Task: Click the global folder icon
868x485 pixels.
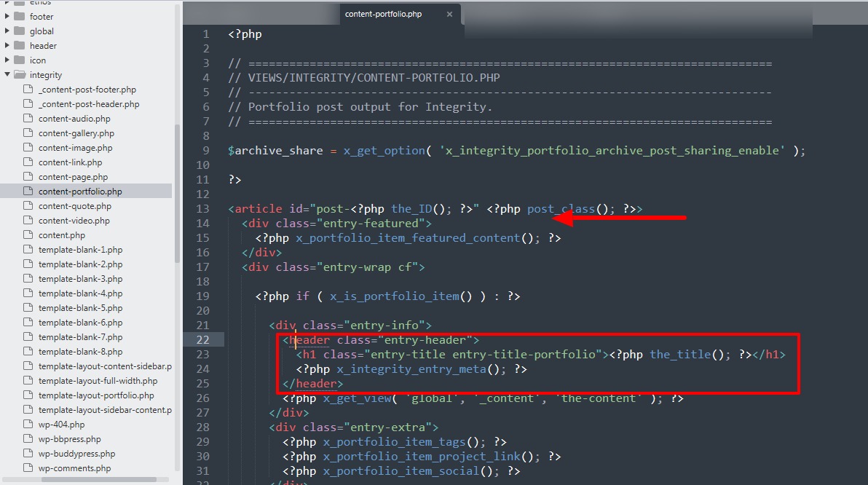Action: point(20,31)
